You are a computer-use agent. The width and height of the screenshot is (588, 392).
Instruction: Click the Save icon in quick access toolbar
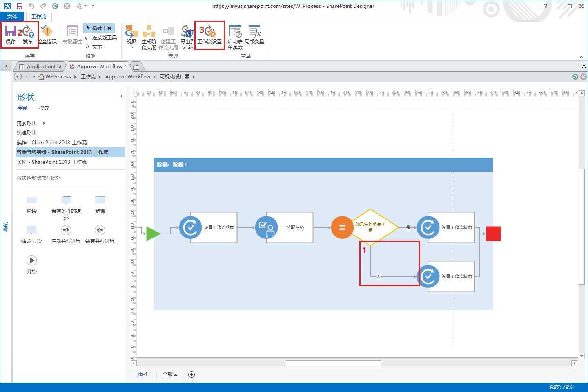pyautogui.click(x=19, y=6)
